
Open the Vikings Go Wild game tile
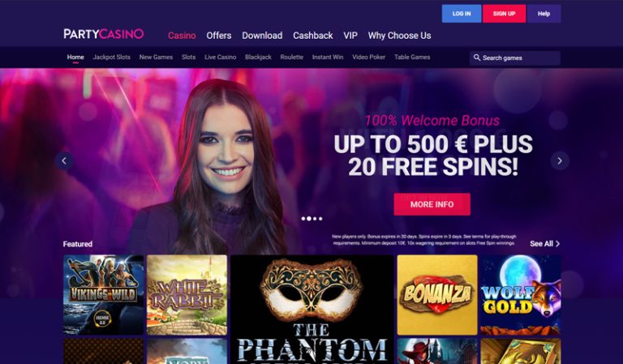[x=103, y=295]
